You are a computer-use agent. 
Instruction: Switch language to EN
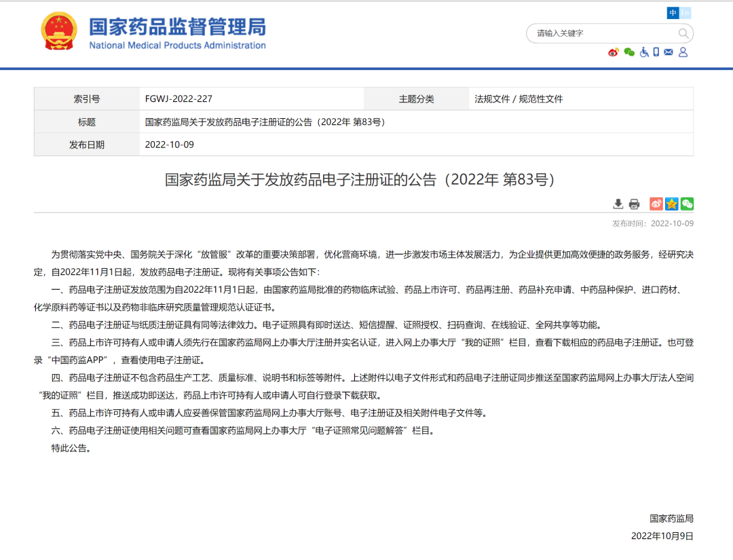point(685,12)
